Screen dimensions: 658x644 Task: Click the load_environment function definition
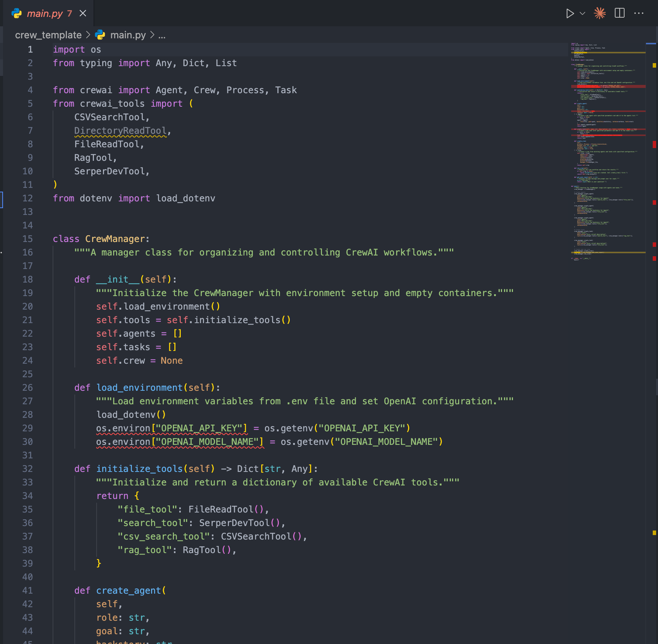point(139,388)
